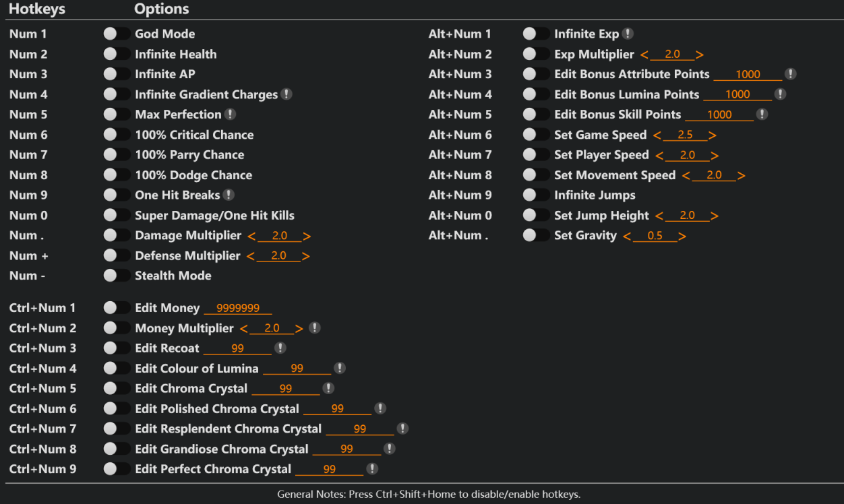This screenshot has height=504, width=844.
Task: Click the warning icon beside Infinite Gradient Charges
Action: coord(288,94)
